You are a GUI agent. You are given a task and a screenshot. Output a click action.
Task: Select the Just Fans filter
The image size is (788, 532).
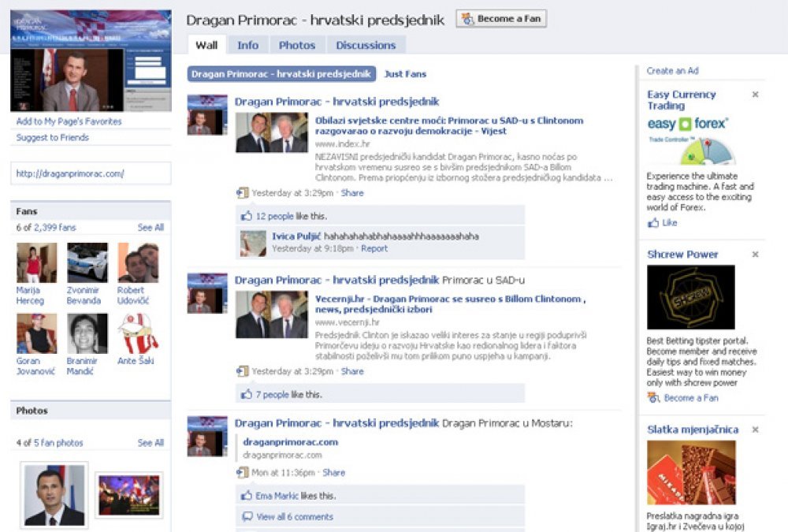[x=405, y=74]
